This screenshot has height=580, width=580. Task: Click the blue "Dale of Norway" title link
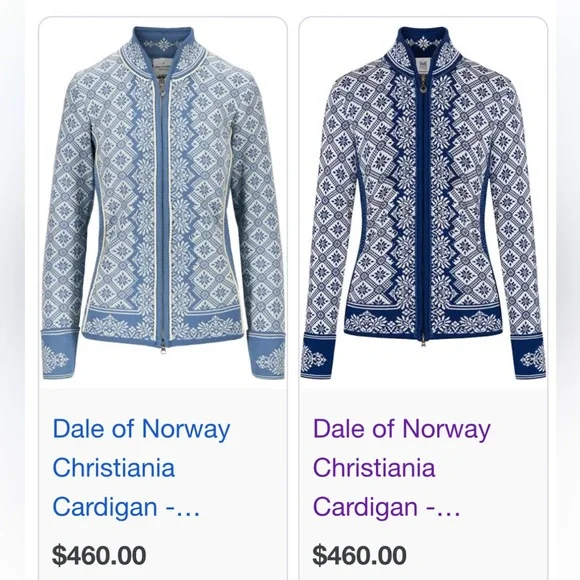(x=141, y=429)
